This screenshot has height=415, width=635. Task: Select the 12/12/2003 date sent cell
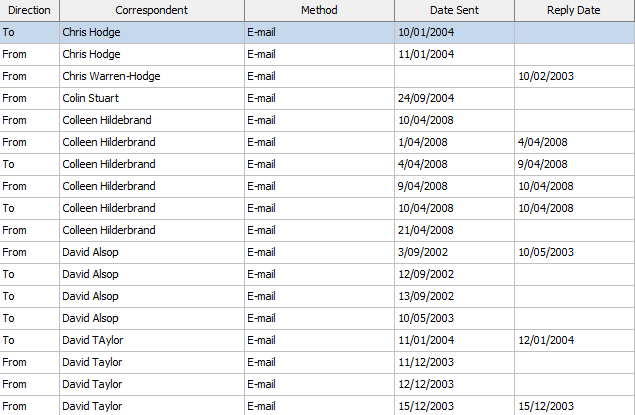point(426,384)
